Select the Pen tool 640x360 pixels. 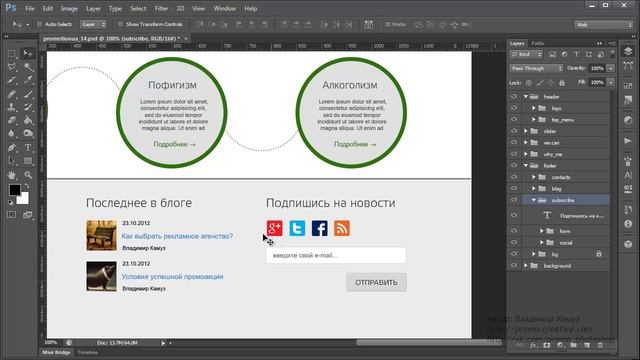click(12, 147)
